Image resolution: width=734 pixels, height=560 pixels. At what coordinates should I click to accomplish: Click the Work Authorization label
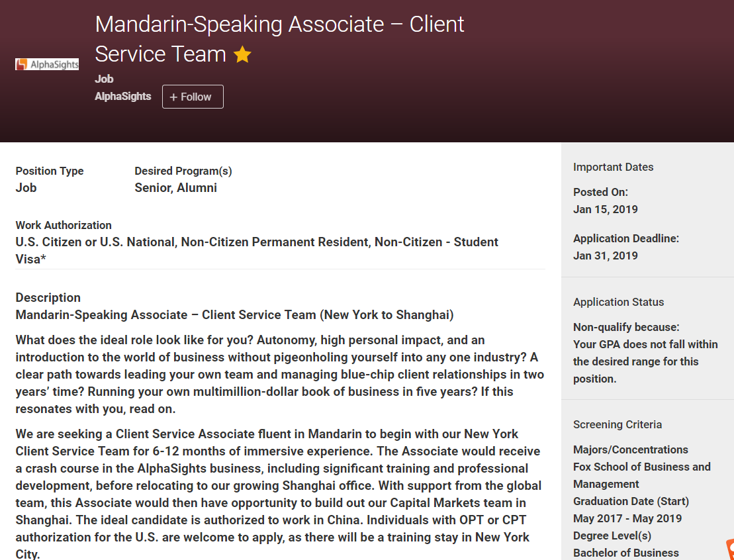click(x=64, y=225)
